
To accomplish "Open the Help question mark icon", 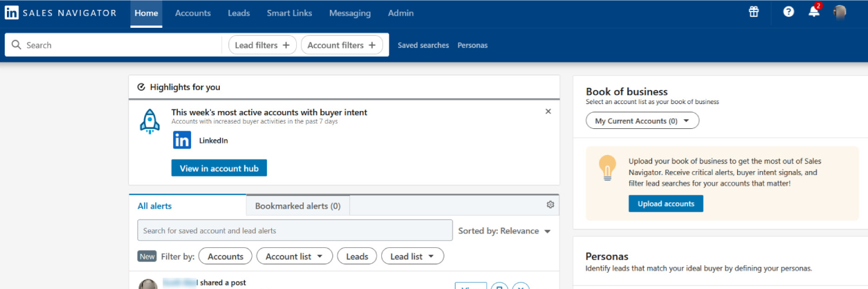I will tap(788, 12).
